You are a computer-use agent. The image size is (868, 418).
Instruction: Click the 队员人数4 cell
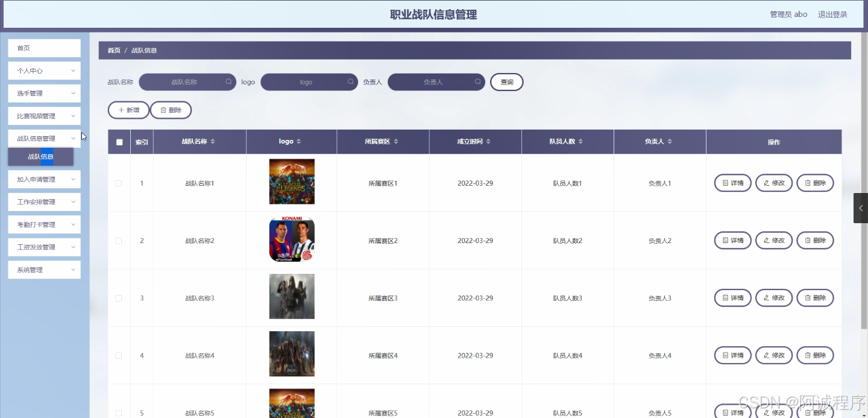click(567, 356)
